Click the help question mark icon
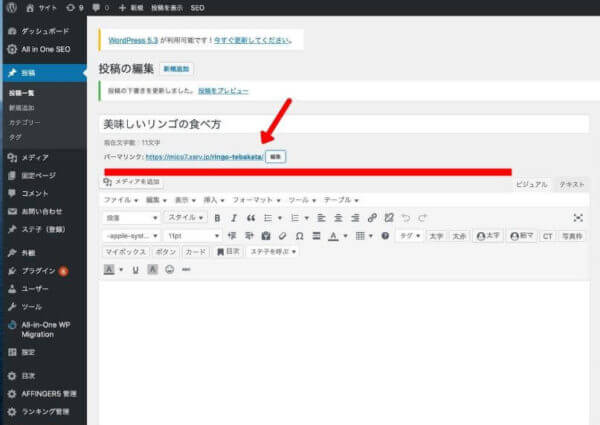The width and height of the screenshot is (600, 425). pos(385,236)
